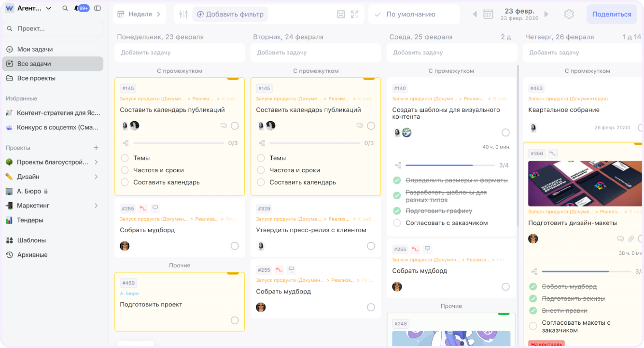Click assignee avatar on Monday's Собрать мудборд card

point(125,246)
